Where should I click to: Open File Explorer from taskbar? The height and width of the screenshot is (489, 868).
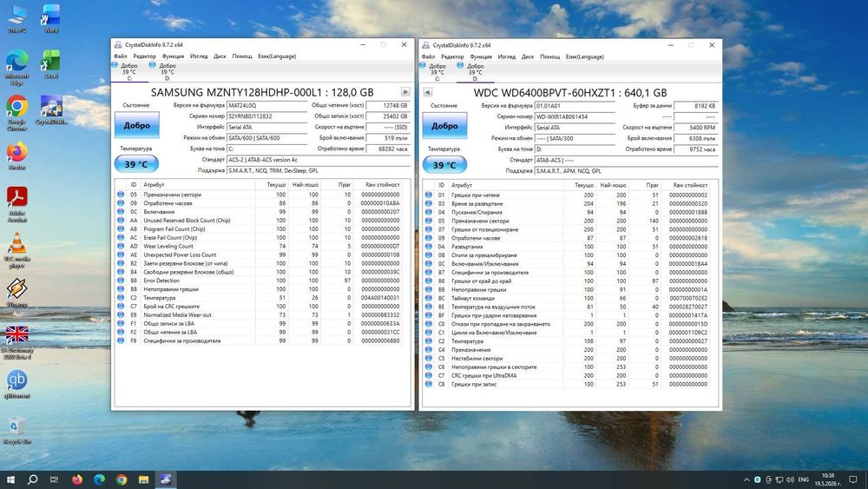click(143, 479)
